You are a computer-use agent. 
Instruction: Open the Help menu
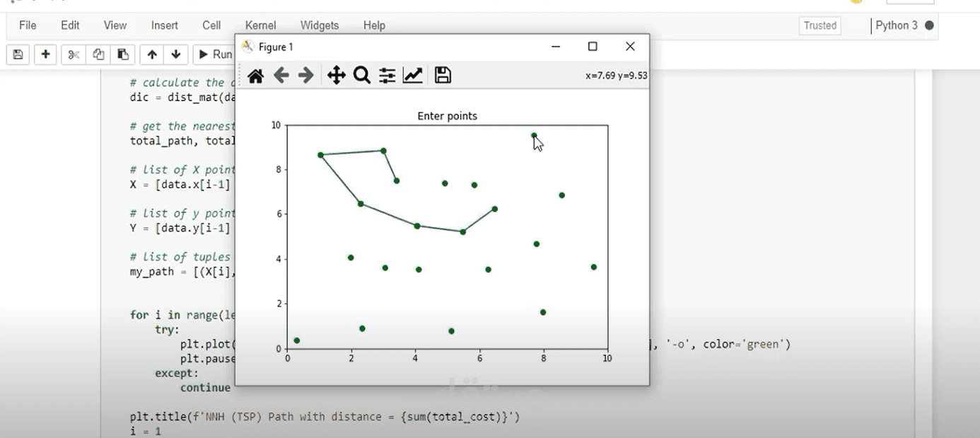[x=374, y=25]
